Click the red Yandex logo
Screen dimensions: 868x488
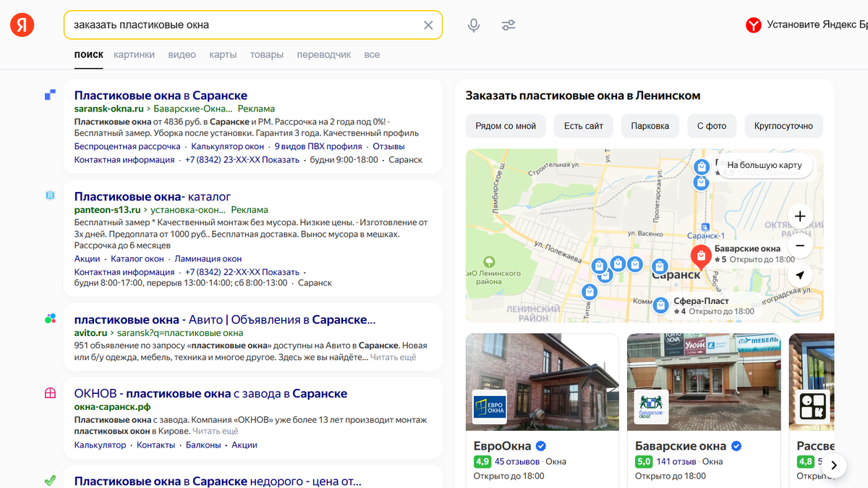click(21, 23)
